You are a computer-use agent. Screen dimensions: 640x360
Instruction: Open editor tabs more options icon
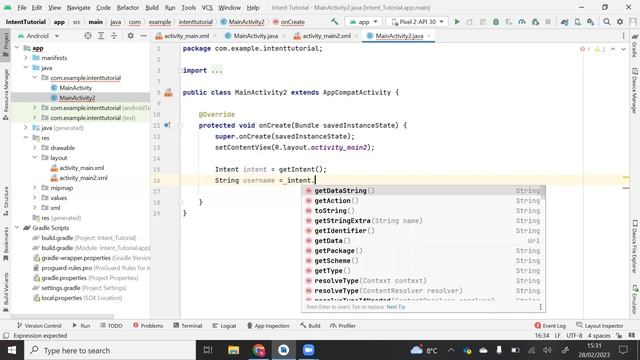pos(623,36)
